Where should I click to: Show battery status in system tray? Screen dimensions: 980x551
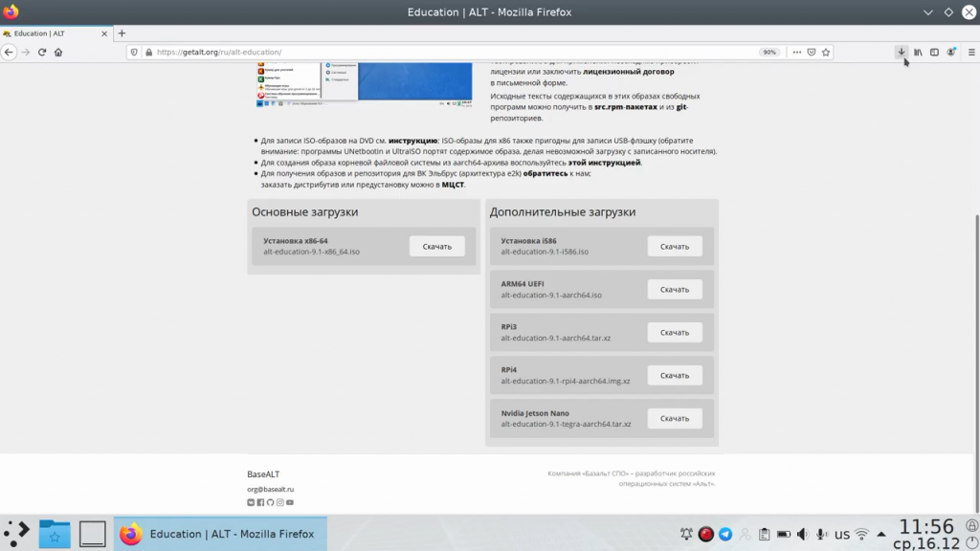pyautogui.click(x=784, y=534)
